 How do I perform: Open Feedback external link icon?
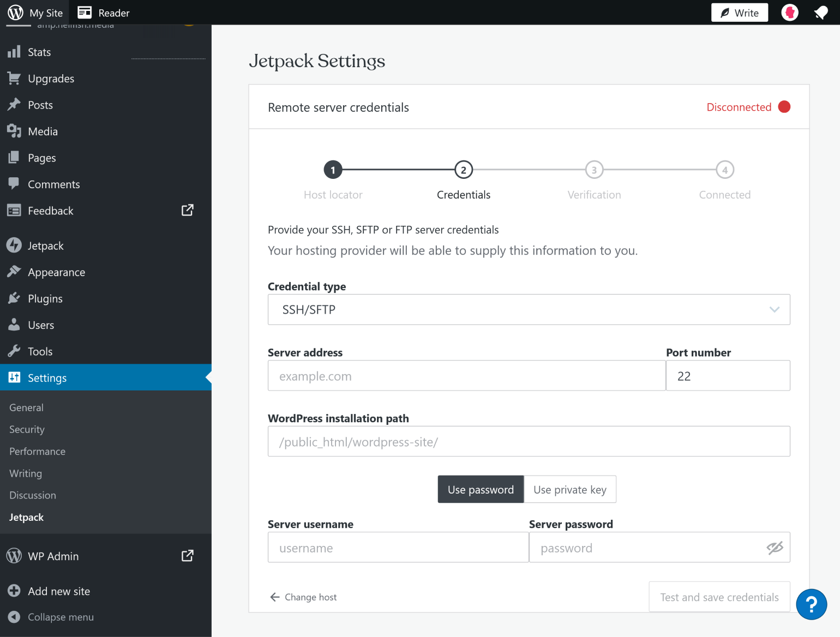[x=188, y=210]
